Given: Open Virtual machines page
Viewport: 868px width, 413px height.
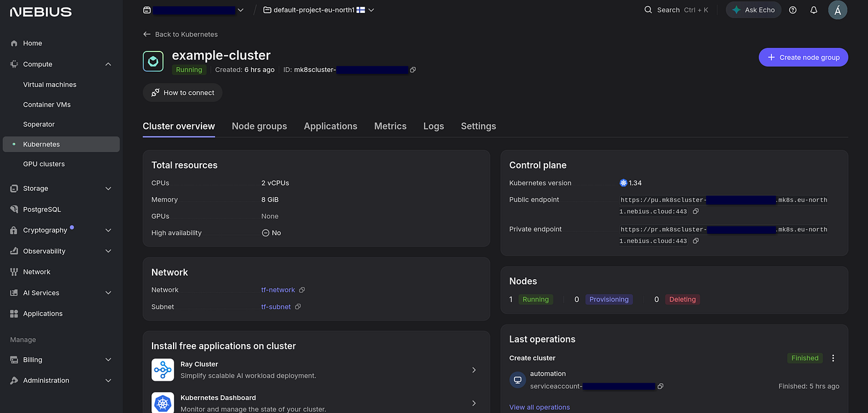Looking at the screenshot, I should coord(50,84).
